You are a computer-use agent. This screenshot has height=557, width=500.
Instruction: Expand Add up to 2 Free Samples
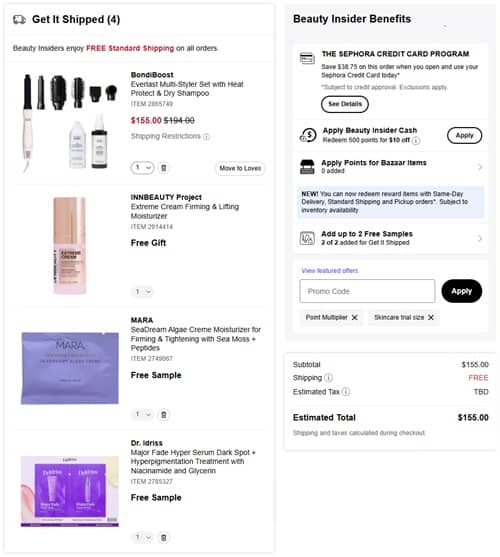coord(391,238)
